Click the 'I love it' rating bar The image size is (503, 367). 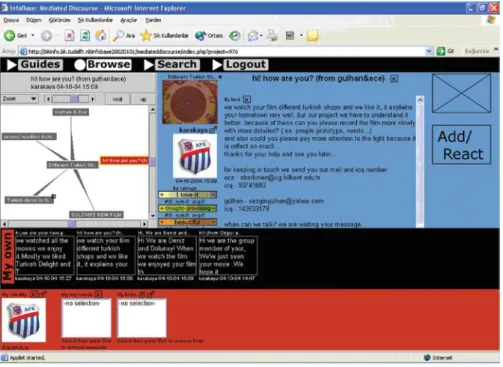pos(188,195)
